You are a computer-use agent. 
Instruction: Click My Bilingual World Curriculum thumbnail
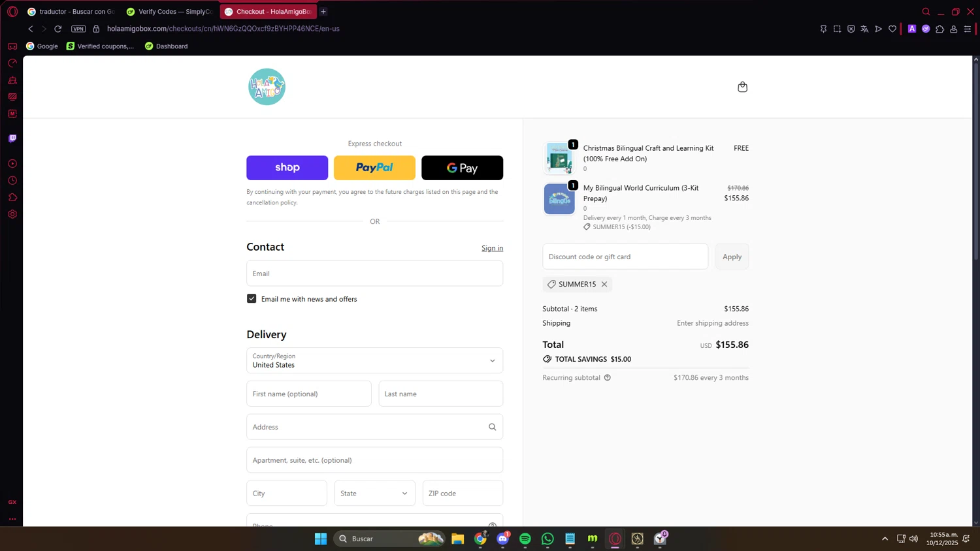[x=559, y=198]
